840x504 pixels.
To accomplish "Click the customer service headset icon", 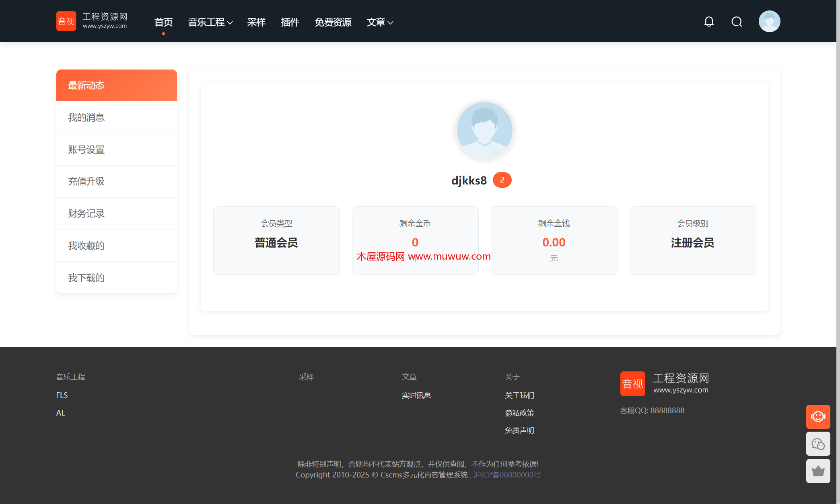I will pos(818,416).
